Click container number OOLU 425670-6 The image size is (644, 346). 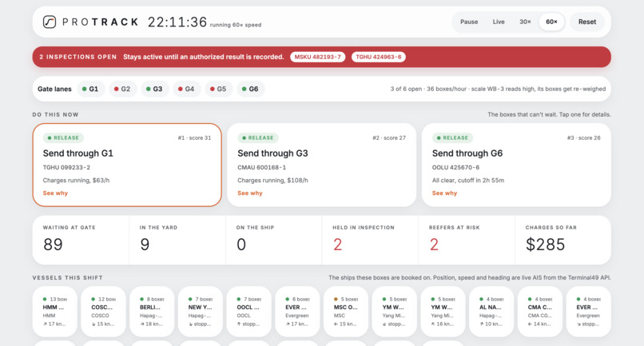(x=456, y=167)
